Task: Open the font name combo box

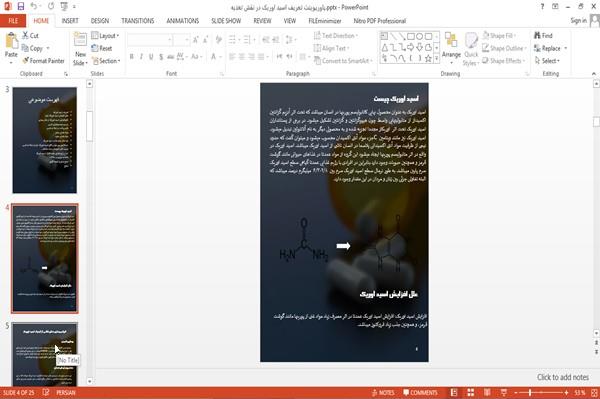Action: tap(150, 39)
